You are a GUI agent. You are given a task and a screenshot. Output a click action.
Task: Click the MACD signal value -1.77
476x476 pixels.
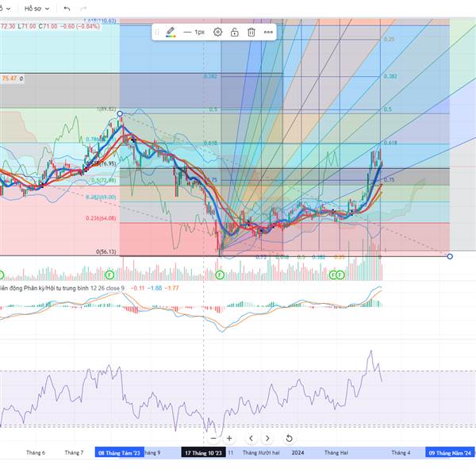click(x=171, y=288)
